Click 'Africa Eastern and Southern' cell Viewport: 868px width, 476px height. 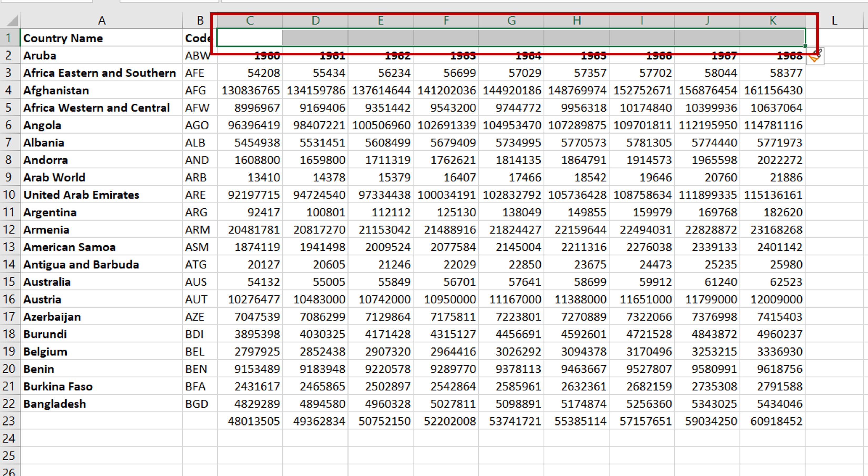coord(102,73)
